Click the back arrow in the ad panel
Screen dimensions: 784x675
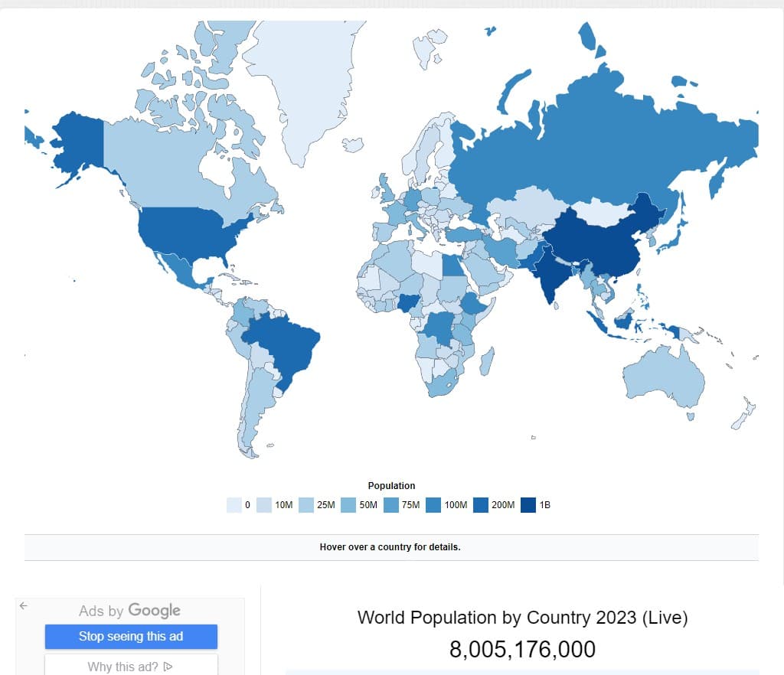[x=23, y=605]
